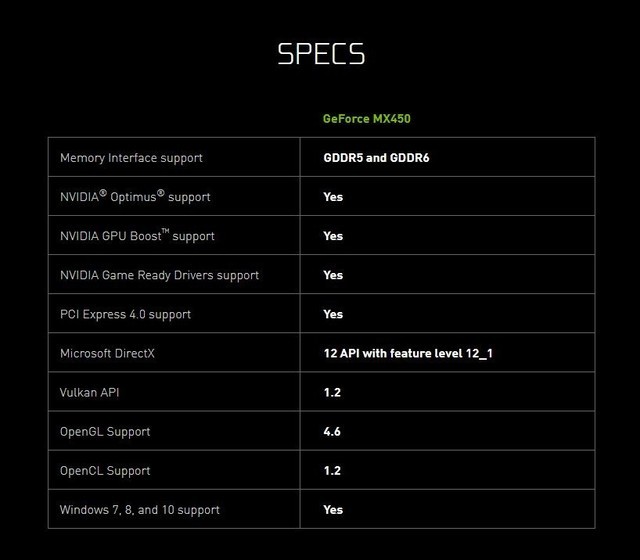This screenshot has height=560, width=640.
Task: Select Windows 7, 8, and 10 support label
Action: click(x=139, y=509)
